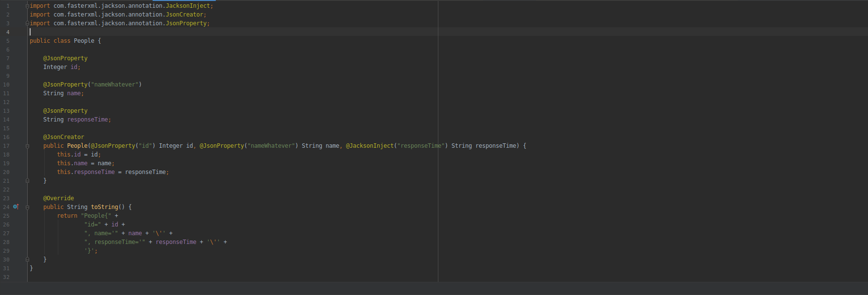Click the @JsonCreator annotation
Viewport: 868px width, 295px height.
[64, 137]
